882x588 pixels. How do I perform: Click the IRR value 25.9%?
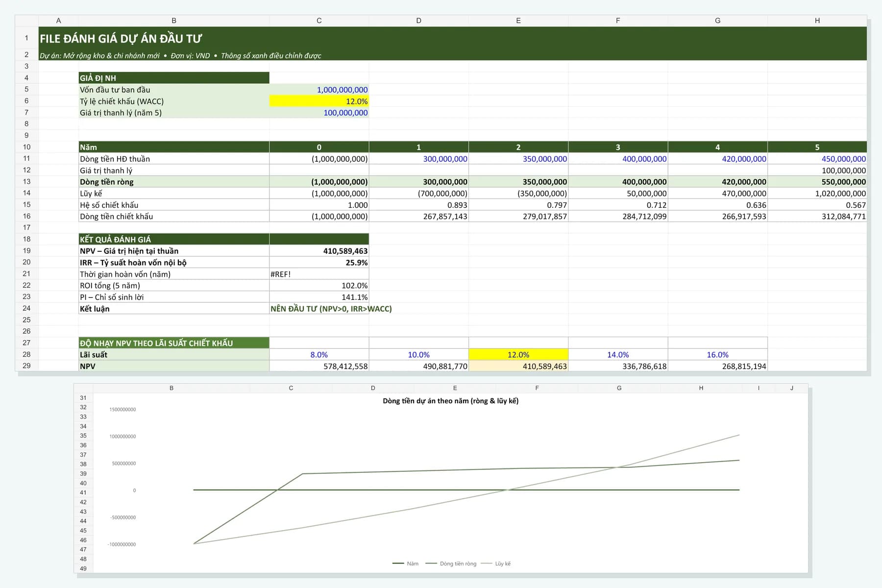(x=319, y=263)
